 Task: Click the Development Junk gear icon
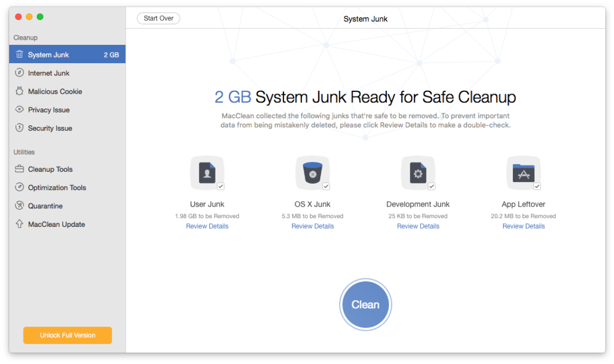(x=418, y=172)
